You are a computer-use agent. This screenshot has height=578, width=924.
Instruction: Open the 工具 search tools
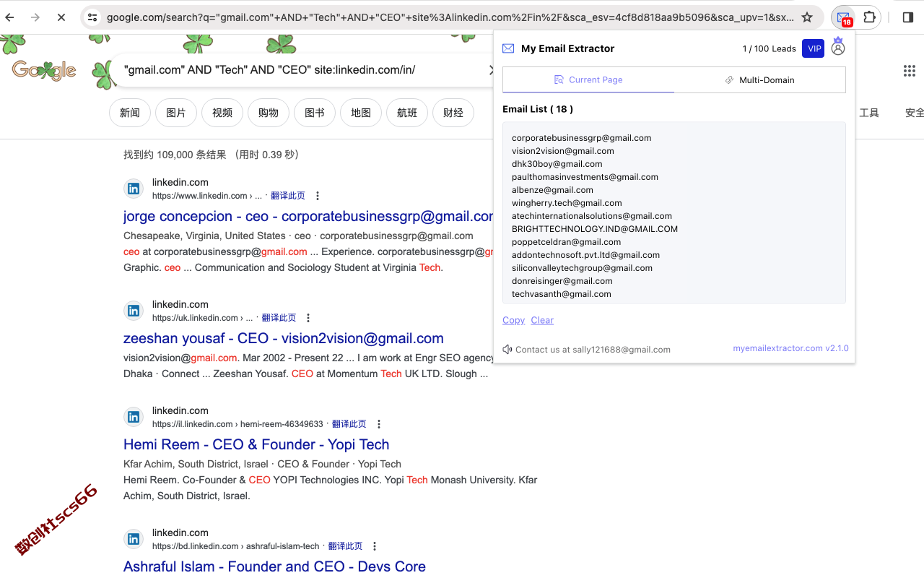(869, 113)
